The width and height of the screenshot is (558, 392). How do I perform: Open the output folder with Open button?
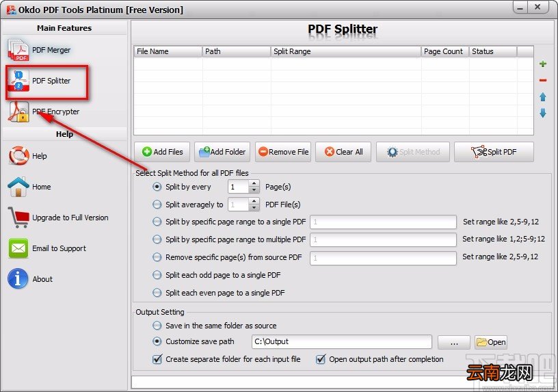click(x=491, y=342)
